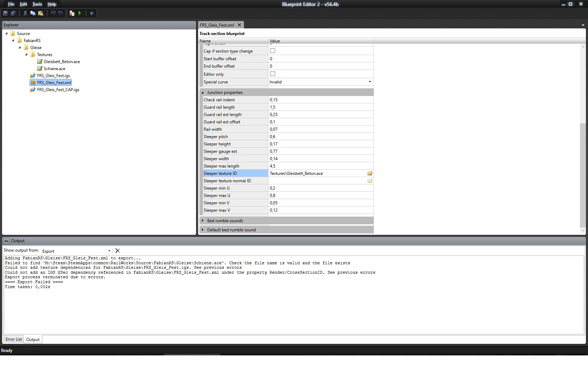Viewport: 588px width, 368px height.
Task: Click the Rail width value field
Action: tap(321, 129)
